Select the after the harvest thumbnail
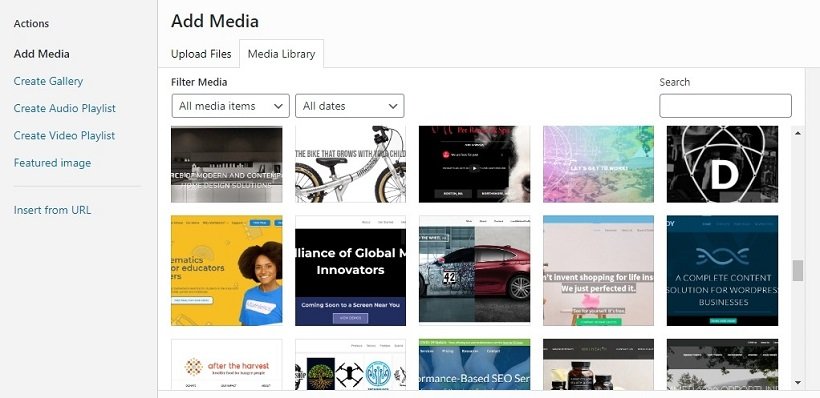Viewport: 820px width, 398px height. tap(226, 364)
